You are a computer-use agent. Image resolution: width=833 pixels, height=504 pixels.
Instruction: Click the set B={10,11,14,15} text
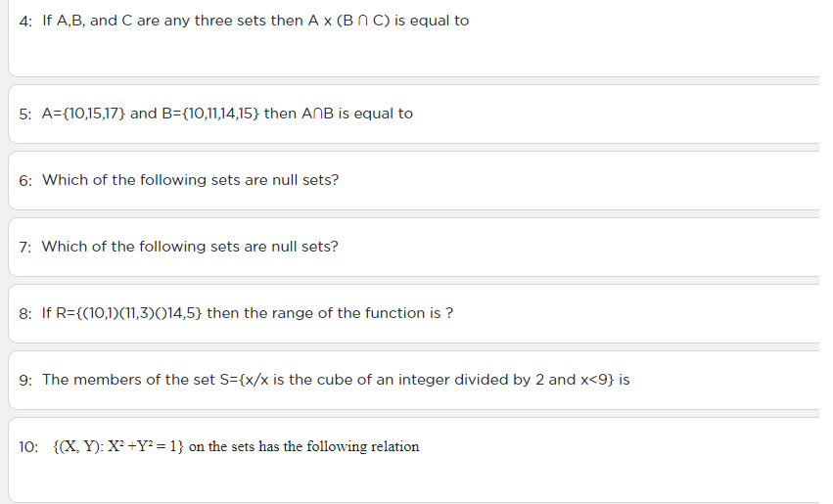point(210,114)
